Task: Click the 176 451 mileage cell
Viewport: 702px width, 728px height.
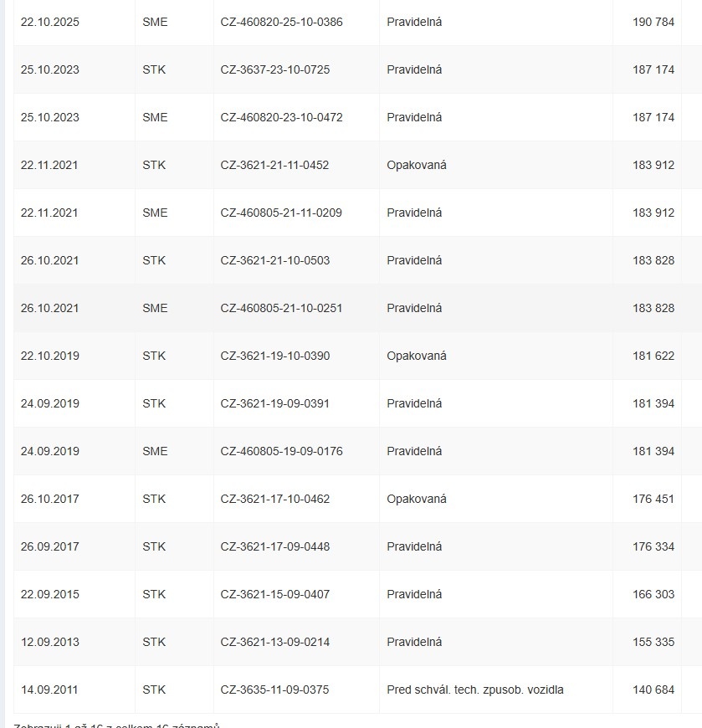Action: pos(653,499)
